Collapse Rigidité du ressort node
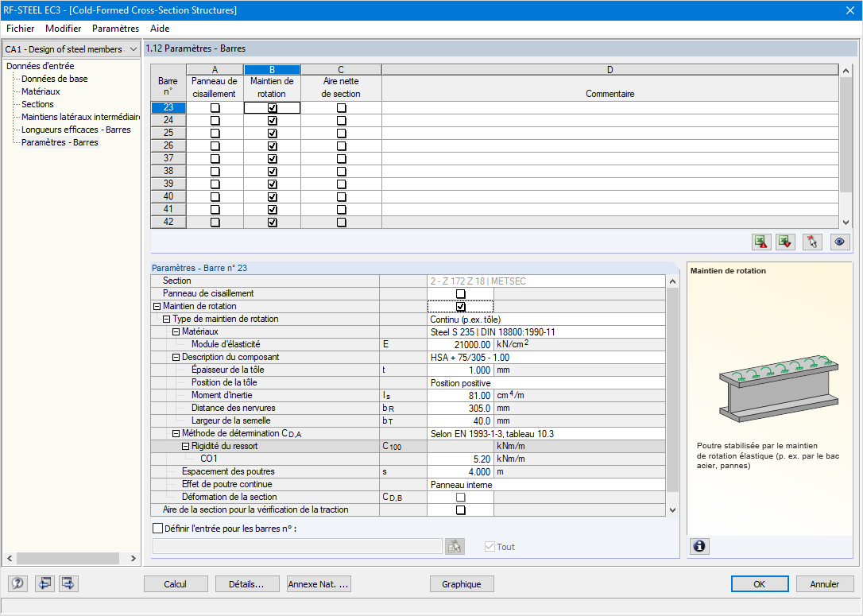This screenshot has height=616, width=863. [185, 447]
